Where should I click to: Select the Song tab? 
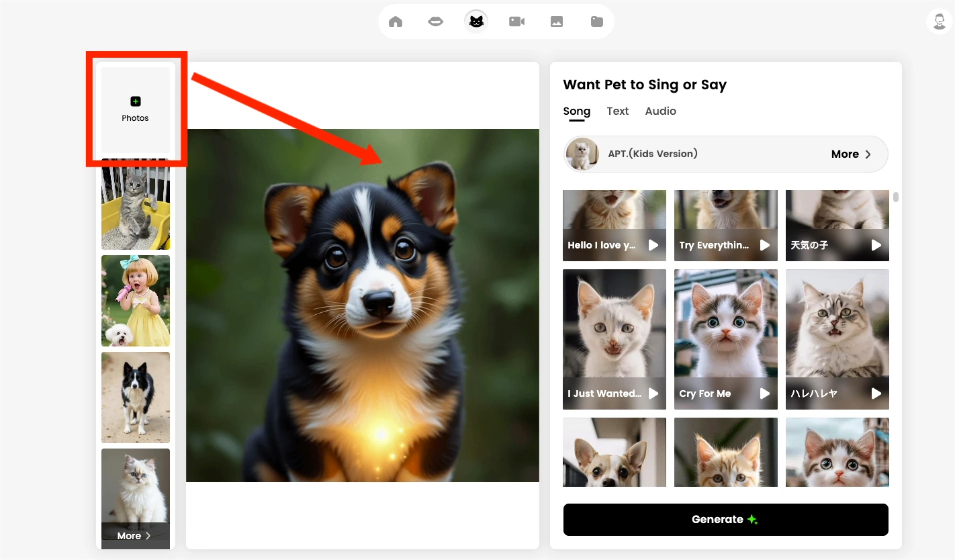point(576,111)
